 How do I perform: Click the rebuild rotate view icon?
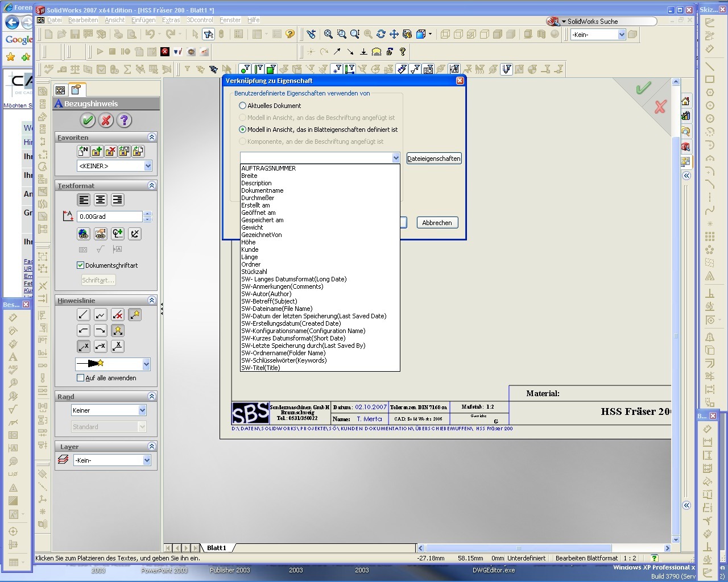381,34
